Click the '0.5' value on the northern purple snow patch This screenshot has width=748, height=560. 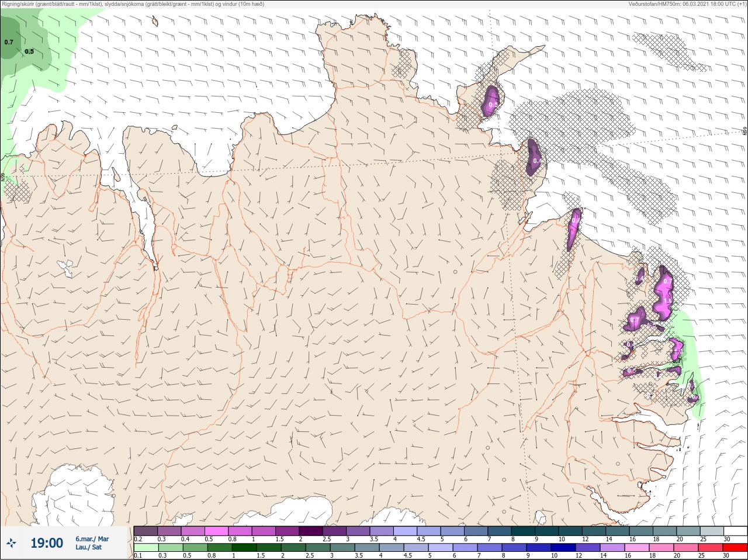493,105
